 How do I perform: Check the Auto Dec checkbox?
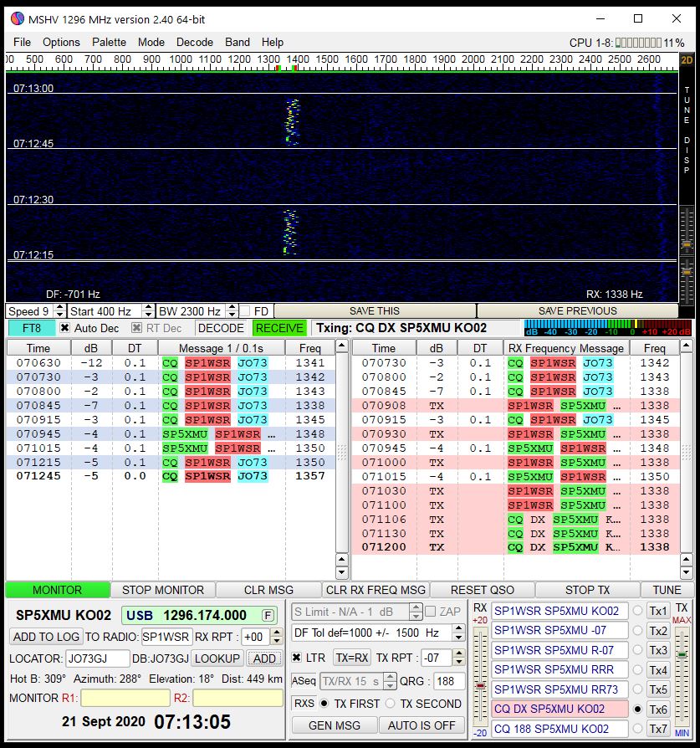65,328
